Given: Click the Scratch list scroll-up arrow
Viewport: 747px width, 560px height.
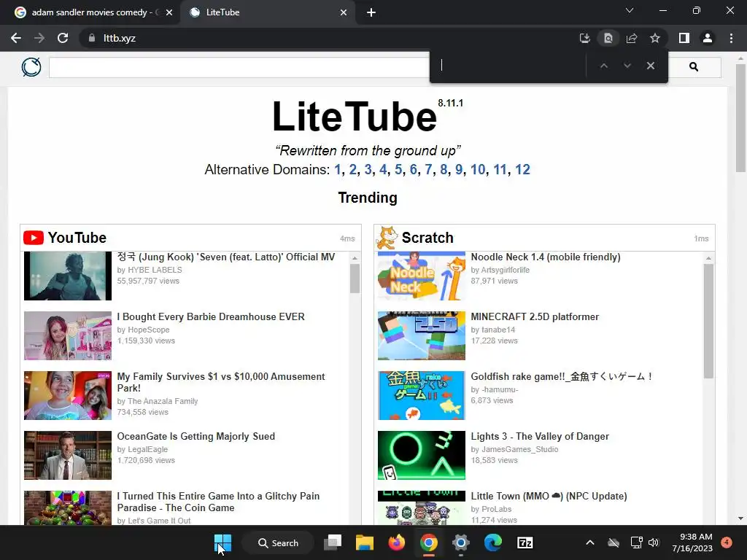Looking at the screenshot, I should (x=708, y=258).
